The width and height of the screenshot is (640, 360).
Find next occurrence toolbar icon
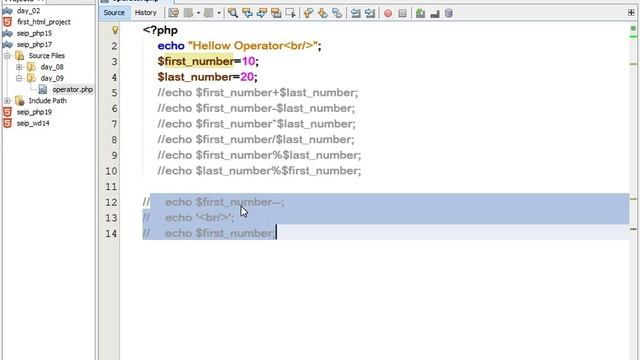(x=262, y=13)
